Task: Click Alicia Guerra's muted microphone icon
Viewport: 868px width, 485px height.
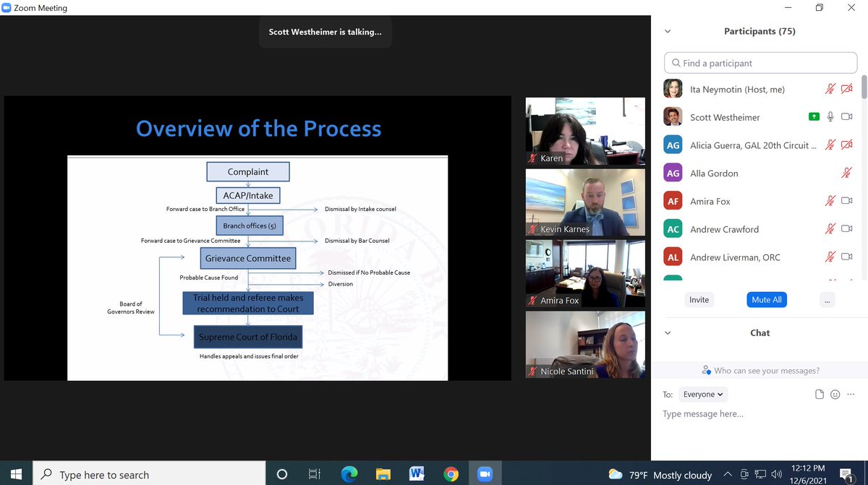Action: [x=831, y=145]
